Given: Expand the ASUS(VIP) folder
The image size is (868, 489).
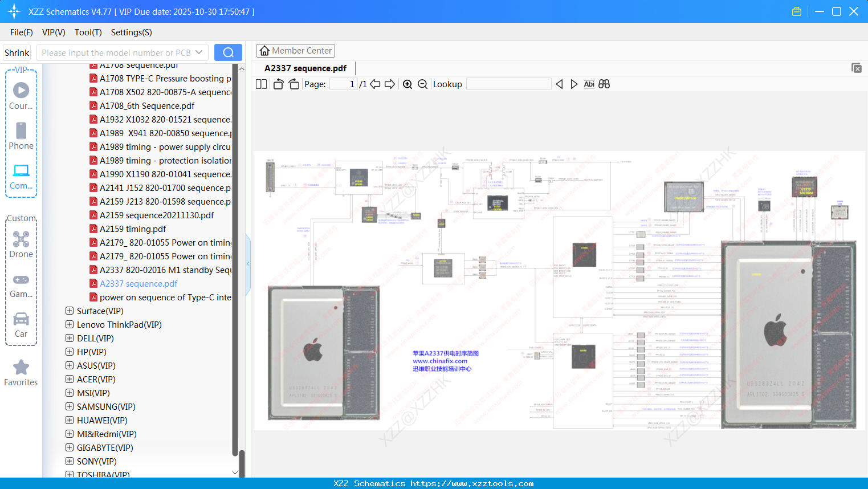Looking at the screenshot, I should click(x=70, y=365).
